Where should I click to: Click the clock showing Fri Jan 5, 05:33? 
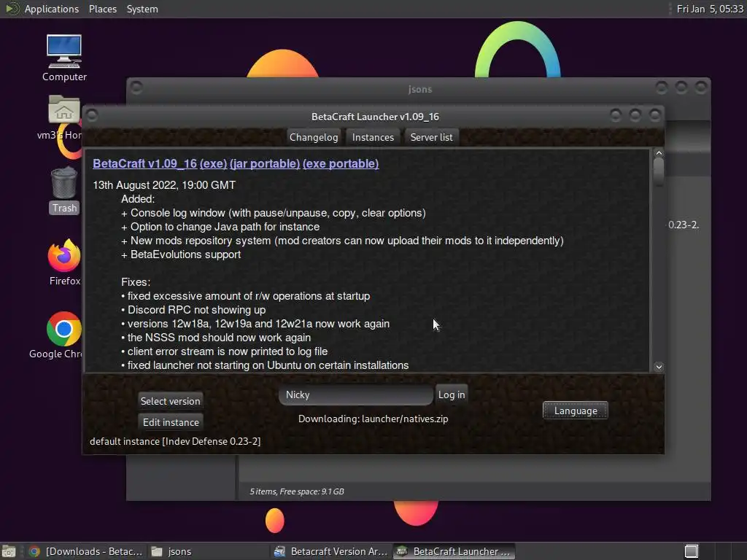pyautogui.click(x=710, y=9)
